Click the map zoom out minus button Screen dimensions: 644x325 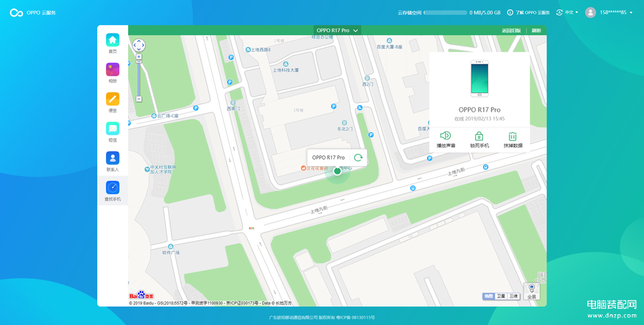click(x=139, y=99)
